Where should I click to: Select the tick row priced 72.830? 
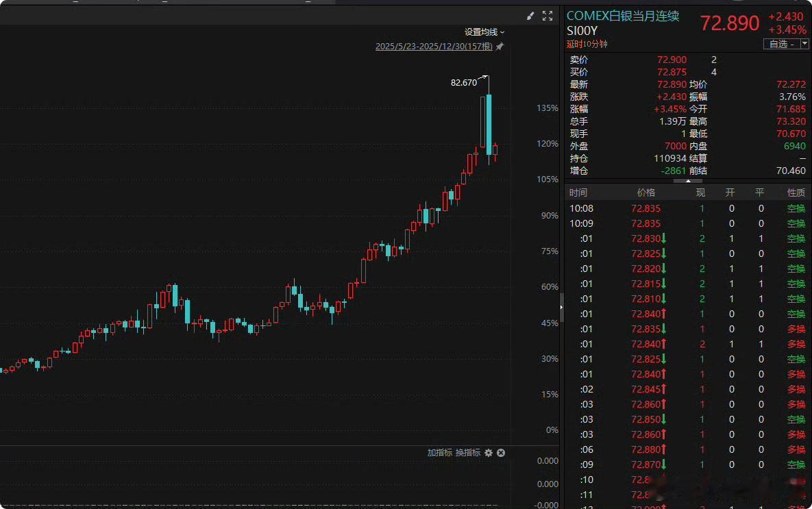(687, 238)
